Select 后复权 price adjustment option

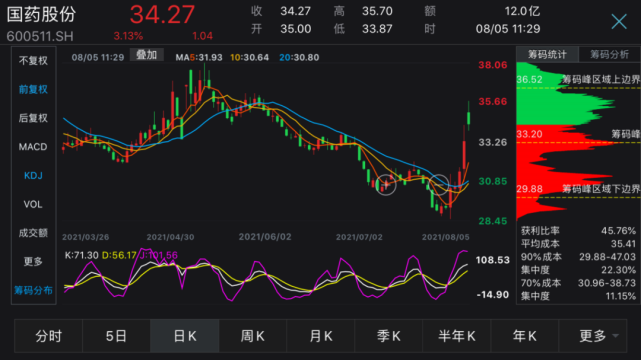point(33,118)
